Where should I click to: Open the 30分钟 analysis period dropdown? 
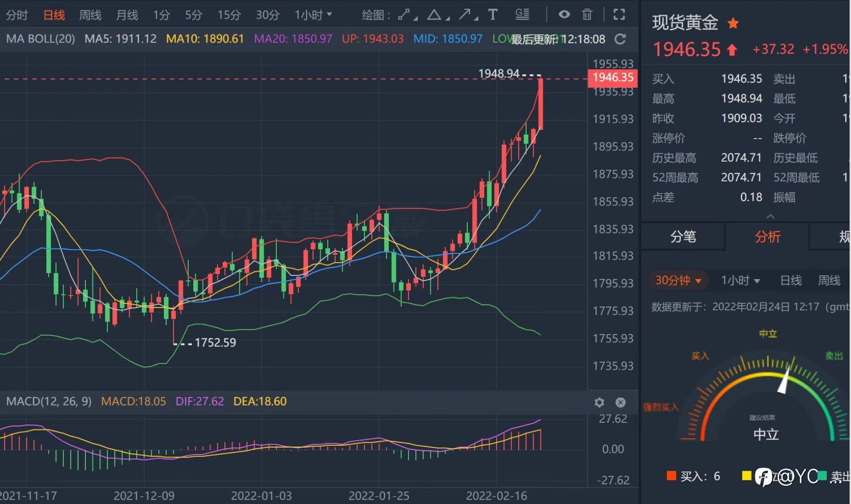pos(678,280)
